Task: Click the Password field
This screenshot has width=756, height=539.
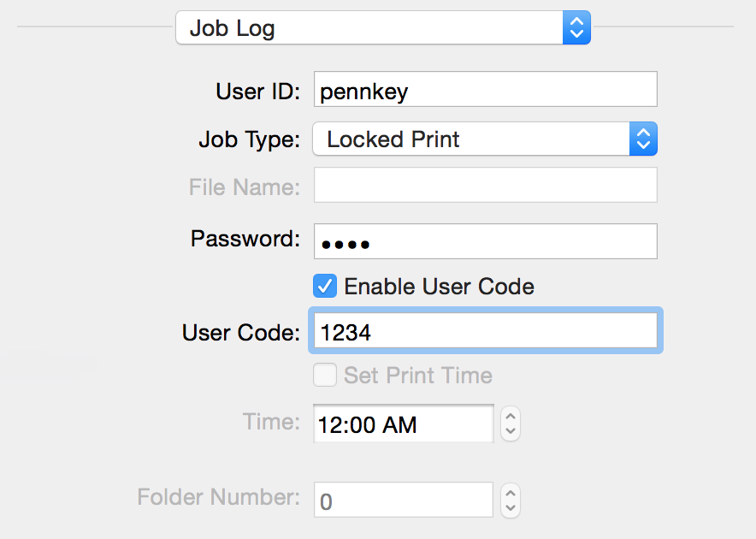Action: [485, 241]
